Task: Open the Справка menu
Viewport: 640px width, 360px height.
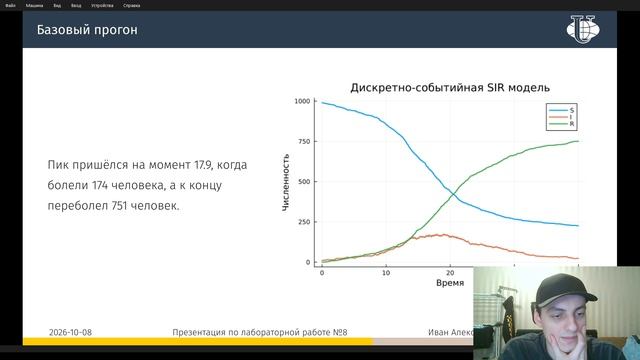Action: (x=131, y=6)
